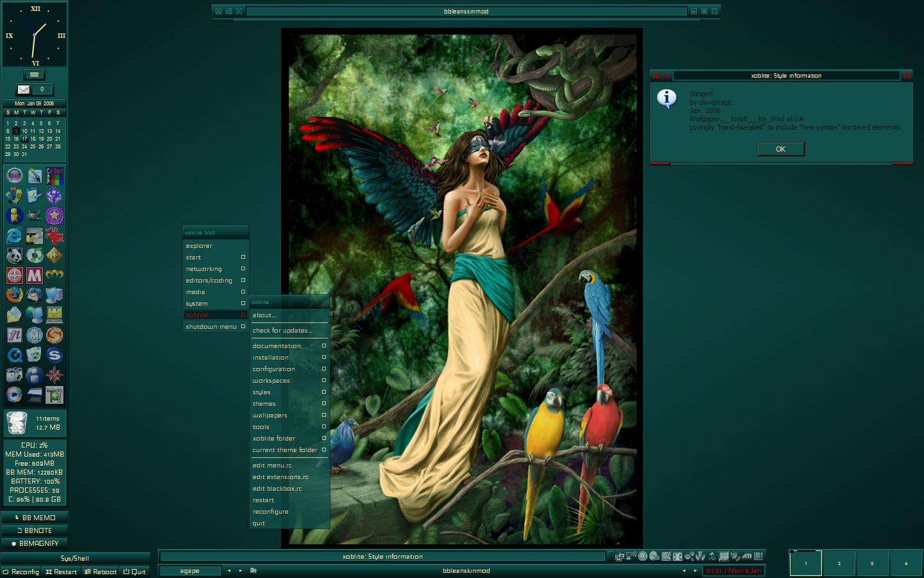Launch the green music note icon

pos(35,256)
